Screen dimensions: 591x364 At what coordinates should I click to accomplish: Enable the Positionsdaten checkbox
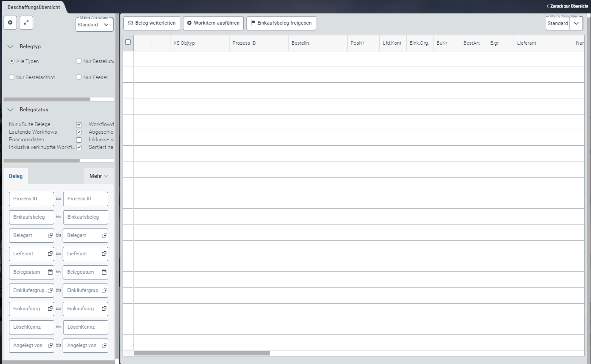pos(79,140)
